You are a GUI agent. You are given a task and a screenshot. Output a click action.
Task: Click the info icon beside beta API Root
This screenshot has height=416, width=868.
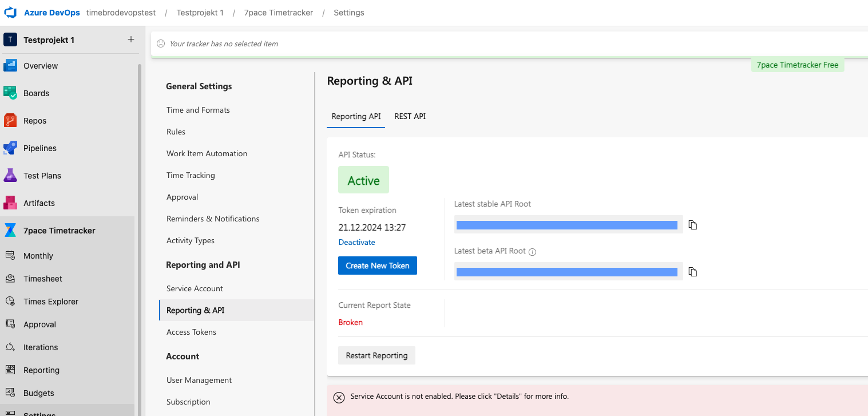coord(532,252)
